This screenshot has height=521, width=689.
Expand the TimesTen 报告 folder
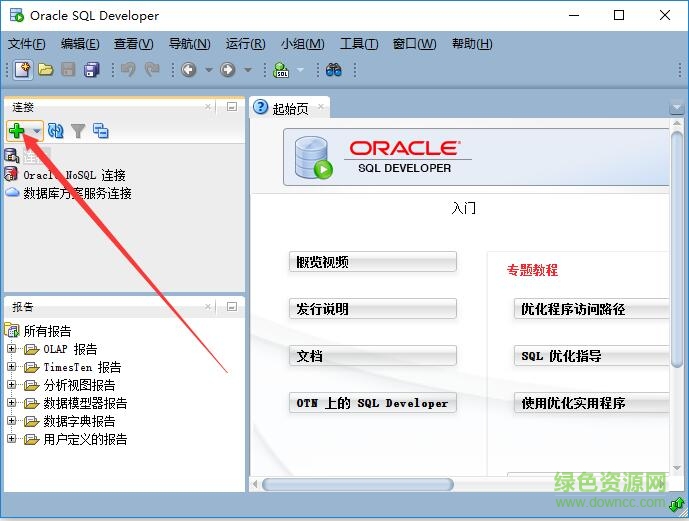pyautogui.click(x=12, y=366)
